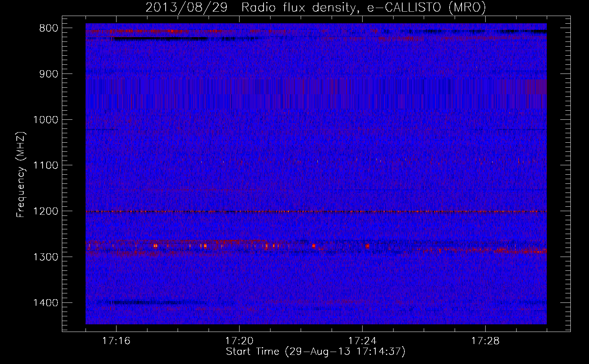
Task: Click the 1400 frequency tick label
Action: tap(46, 303)
